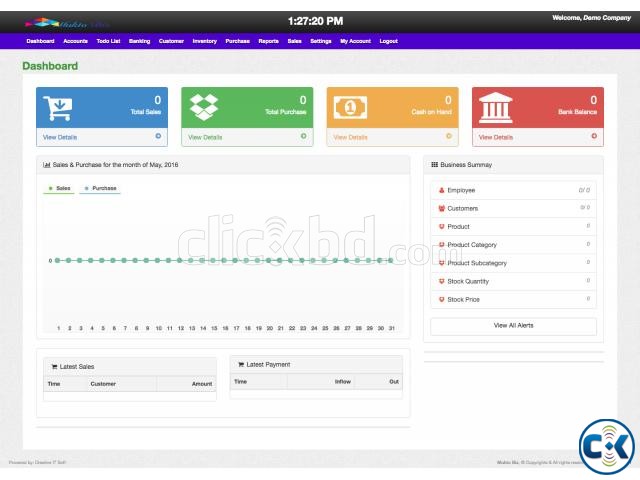
Task: Click the icon next to Product row
Action: point(441,227)
